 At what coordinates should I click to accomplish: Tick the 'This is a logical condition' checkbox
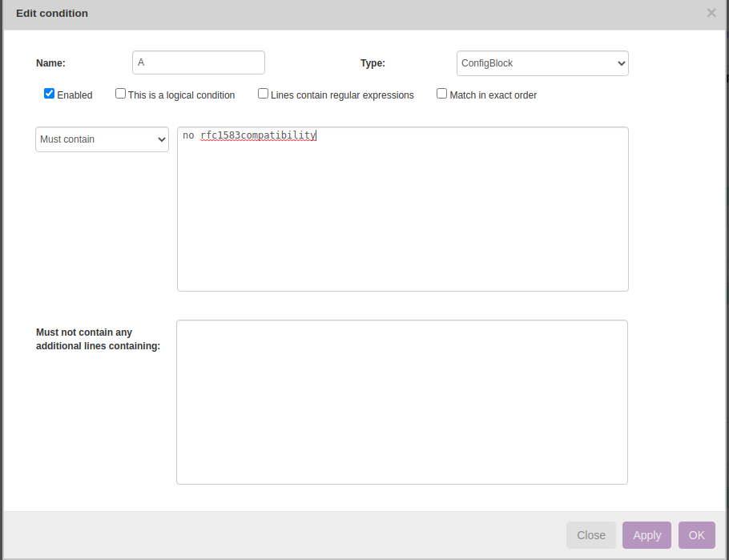121,94
